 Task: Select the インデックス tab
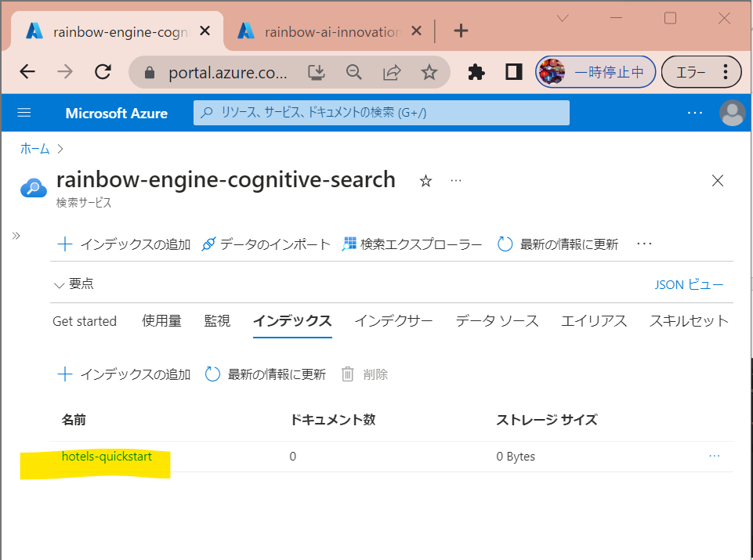[292, 321]
